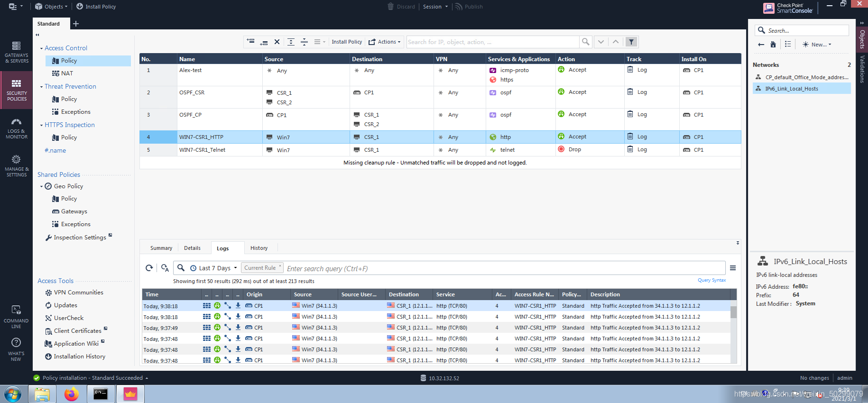The width and height of the screenshot is (868, 403).
Task: Collapse the left navigation tree arrows
Action: [x=37, y=35]
